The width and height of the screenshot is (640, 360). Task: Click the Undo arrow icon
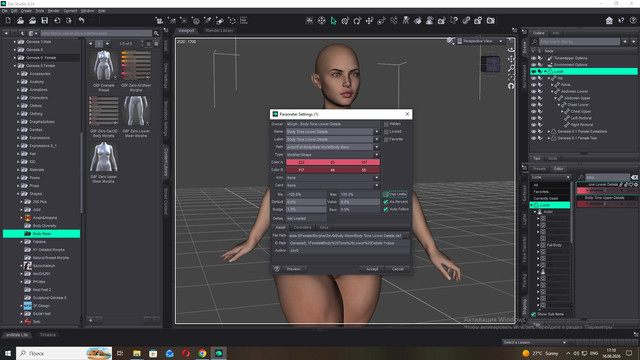(x=81, y=20)
